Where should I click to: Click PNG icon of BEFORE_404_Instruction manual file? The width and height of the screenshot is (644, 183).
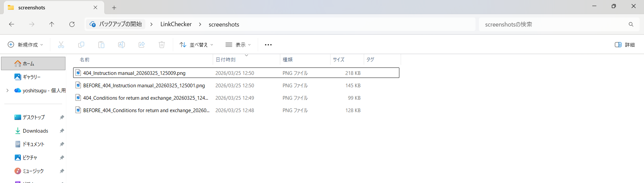(x=78, y=85)
